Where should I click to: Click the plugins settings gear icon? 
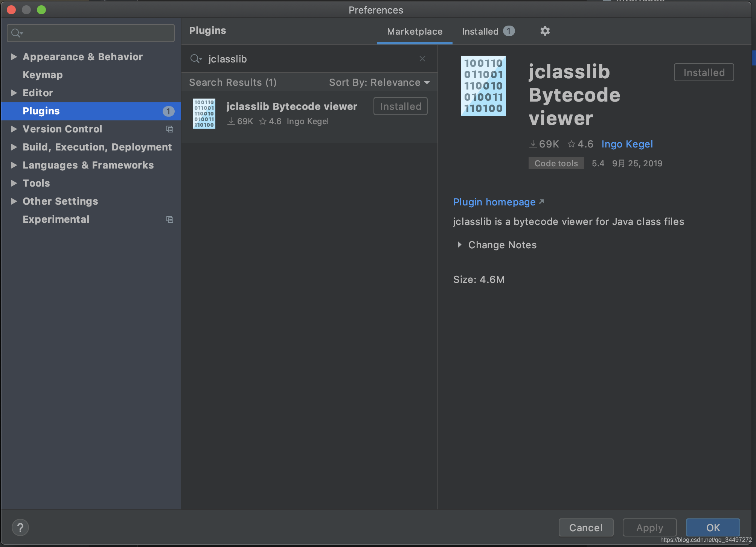545,31
